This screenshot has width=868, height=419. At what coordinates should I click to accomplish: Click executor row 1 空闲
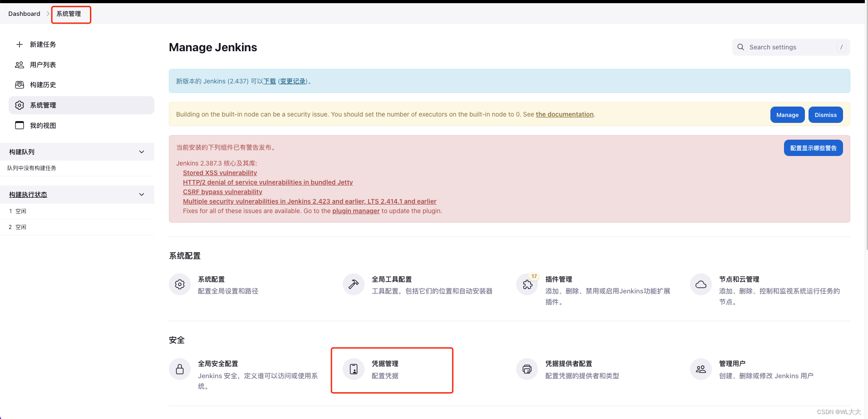pyautogui.click(x=77, y=211)
